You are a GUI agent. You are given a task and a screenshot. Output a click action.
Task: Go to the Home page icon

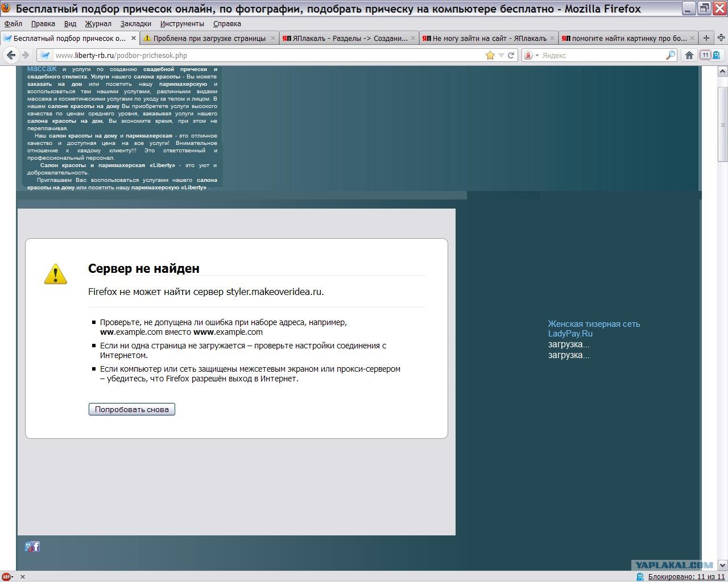point(689,55)
